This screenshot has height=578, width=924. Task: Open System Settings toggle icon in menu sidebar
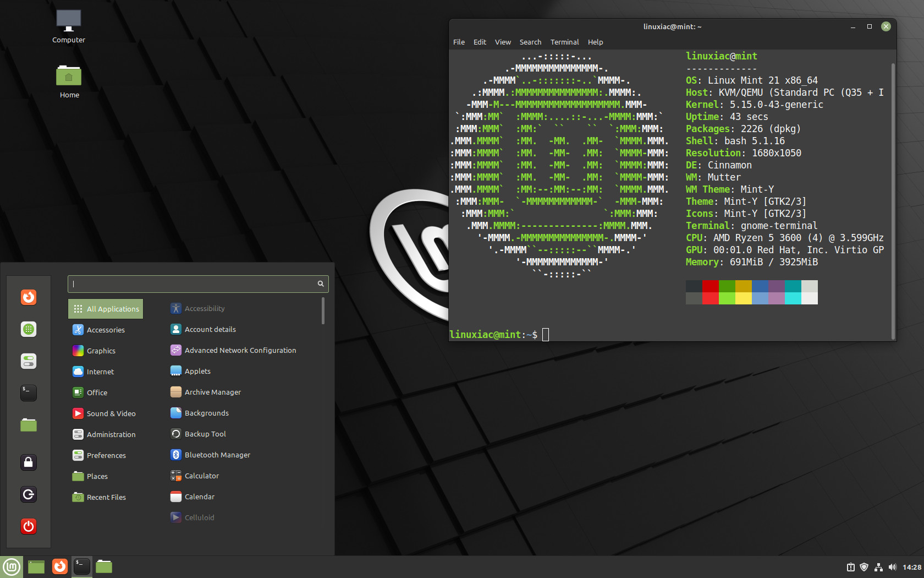[29, 361]
